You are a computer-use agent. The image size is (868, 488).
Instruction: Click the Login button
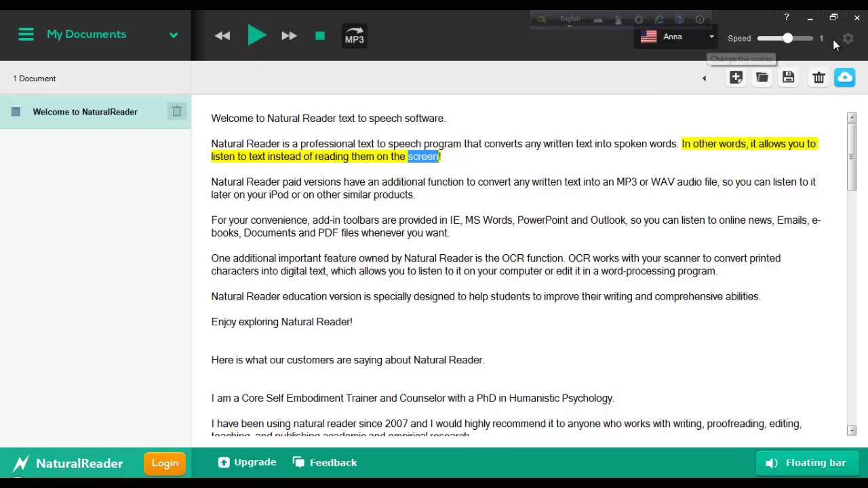[x=165, y=464]
